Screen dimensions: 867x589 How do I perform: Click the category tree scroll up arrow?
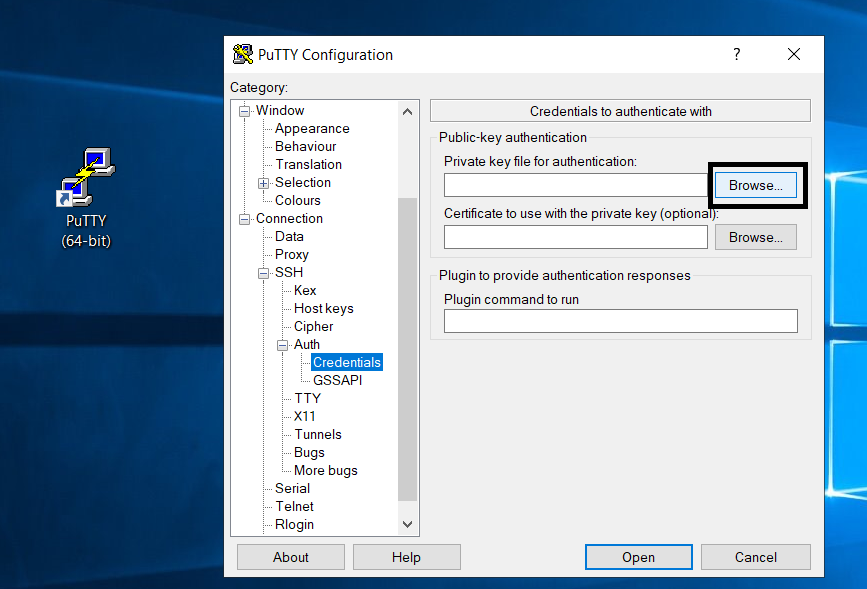408,112
